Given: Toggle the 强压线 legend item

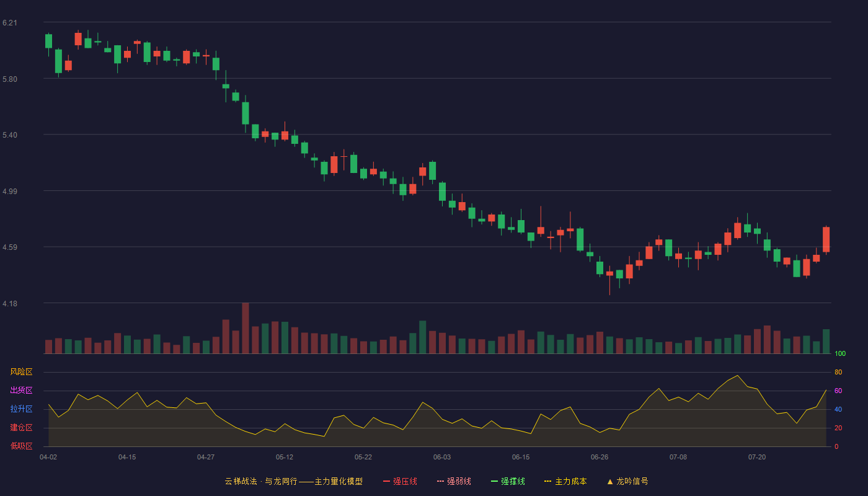Looking at the screenshot, I should [x=400, y=481].
